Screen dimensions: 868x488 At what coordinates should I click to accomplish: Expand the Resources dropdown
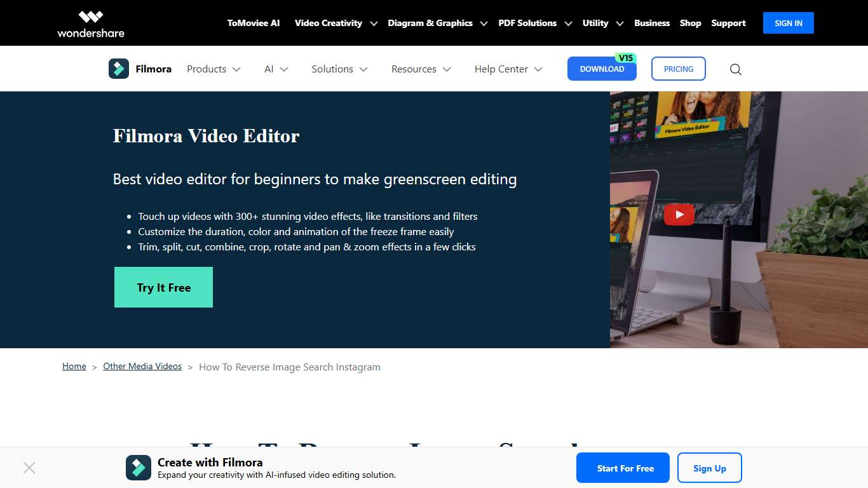click(x=414, y=69)
